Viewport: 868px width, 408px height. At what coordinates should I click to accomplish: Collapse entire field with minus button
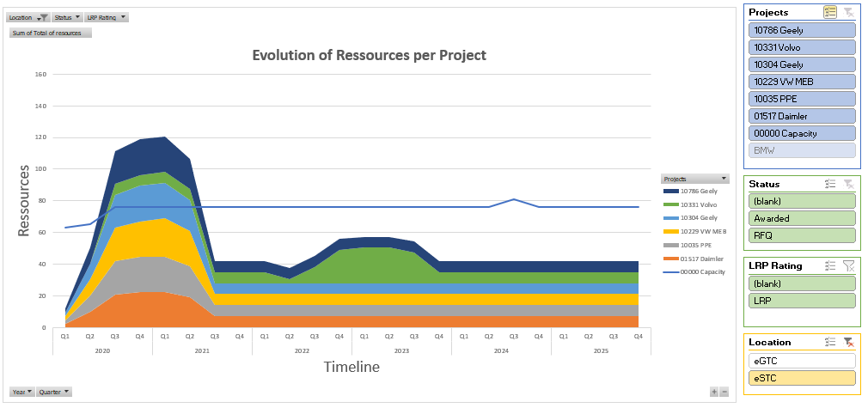coord(724,392)
